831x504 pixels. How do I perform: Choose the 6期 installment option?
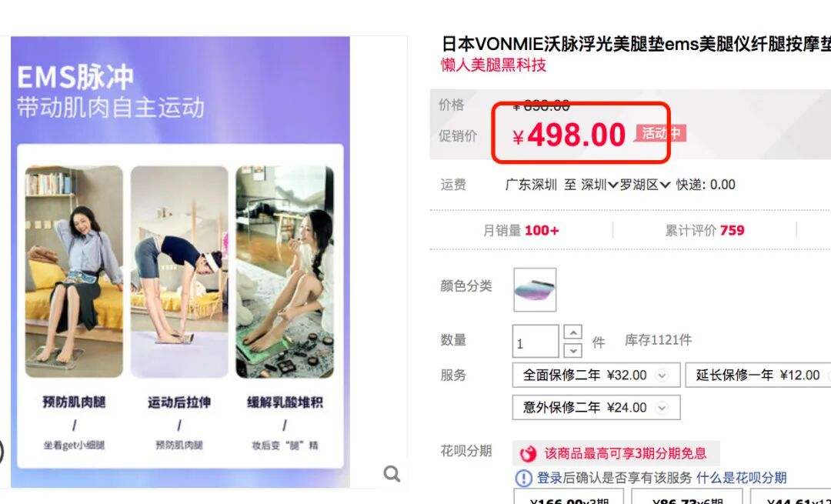(x=686, y=497)
